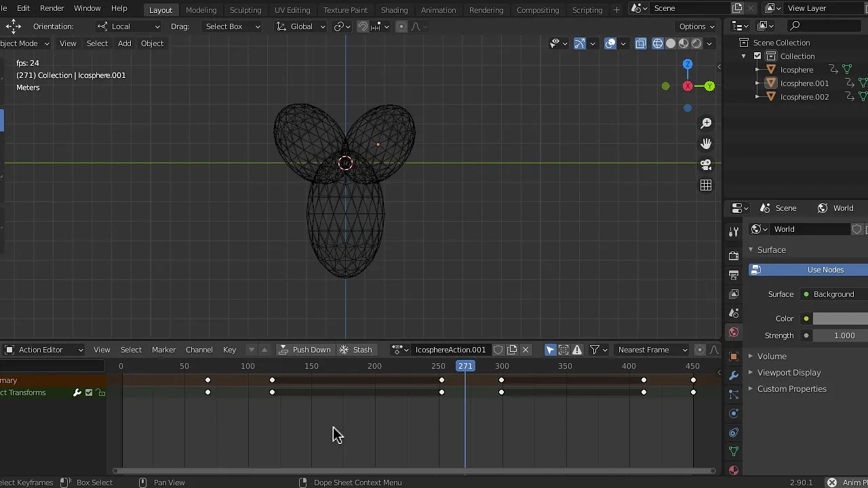Open the Object properties orange square icon
This screenshot has height=488, width=868.
coord(734,356)
